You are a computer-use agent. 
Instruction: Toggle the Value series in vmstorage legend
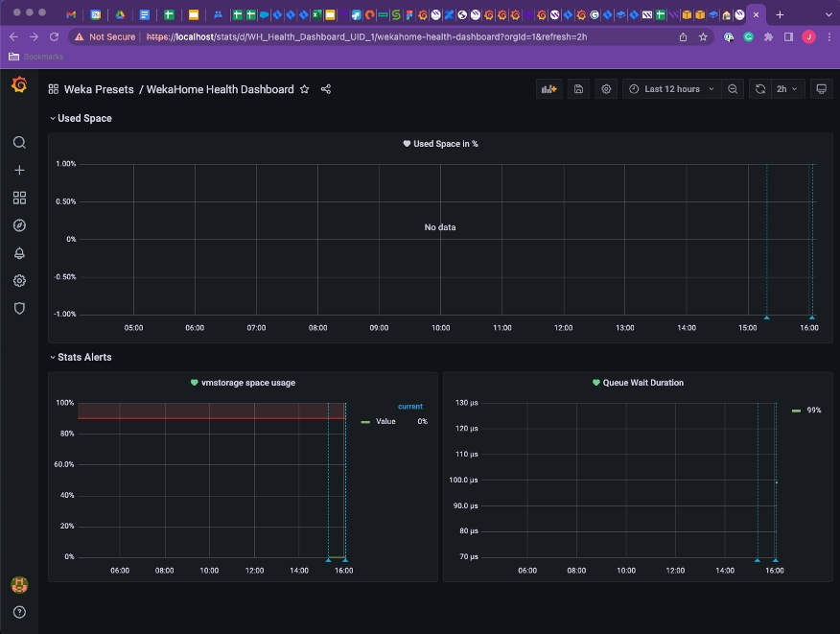click(x=385, y=421)
